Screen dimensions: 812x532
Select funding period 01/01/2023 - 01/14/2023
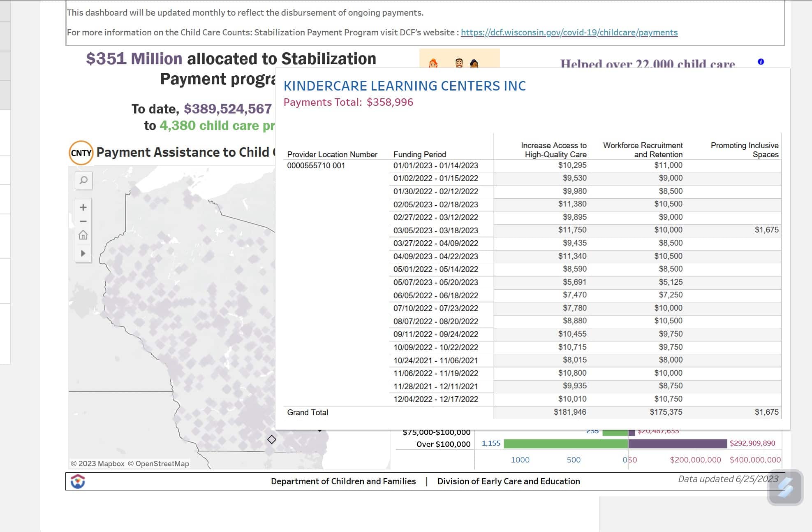(435, 165)
